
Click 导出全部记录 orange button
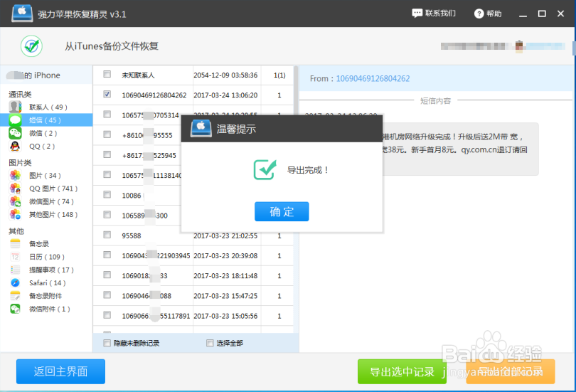coord(511,371)
